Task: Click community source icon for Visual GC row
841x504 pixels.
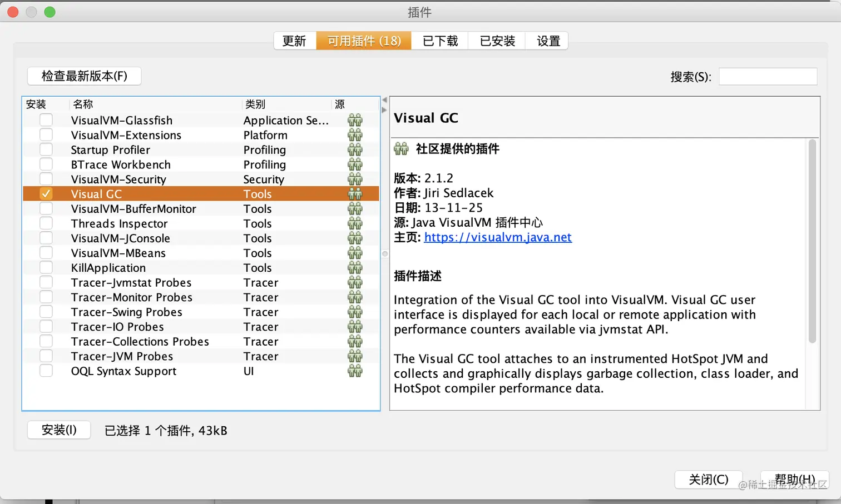Action: (355, 194)
